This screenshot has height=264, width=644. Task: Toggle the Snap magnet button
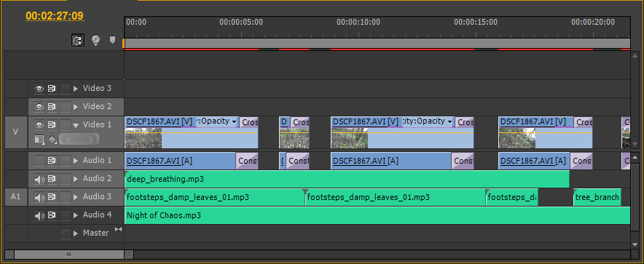(78, 40)
